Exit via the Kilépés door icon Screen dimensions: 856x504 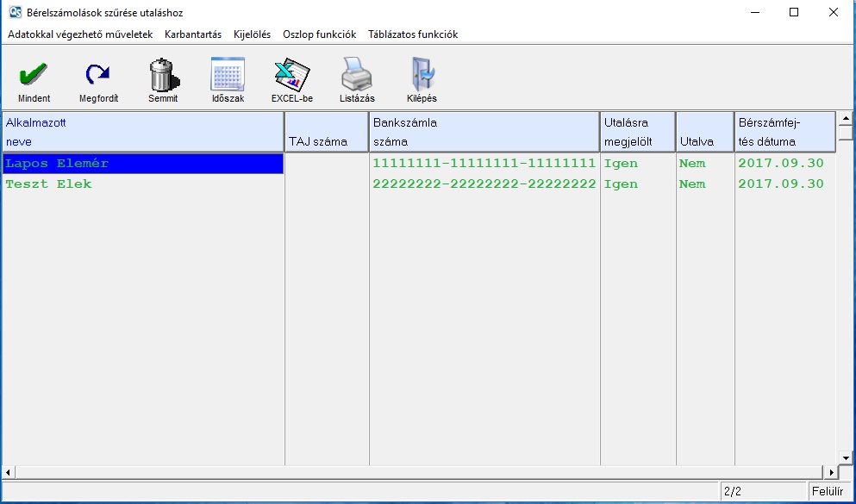422,76
